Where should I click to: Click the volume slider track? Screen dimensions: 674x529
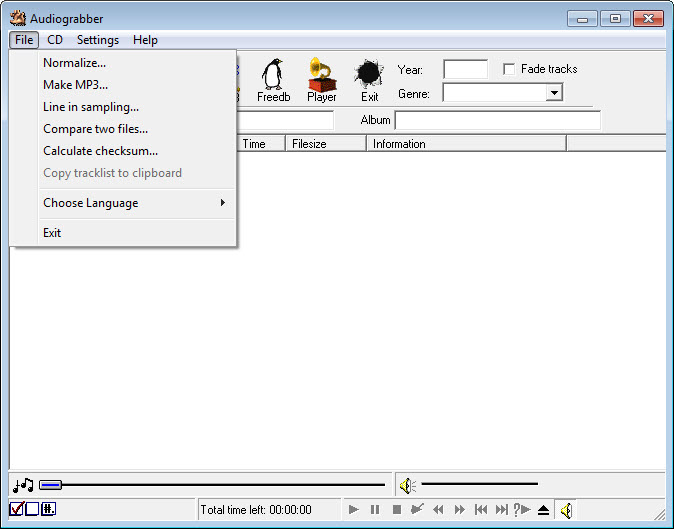pyautogui.click(x=479, y=484)
